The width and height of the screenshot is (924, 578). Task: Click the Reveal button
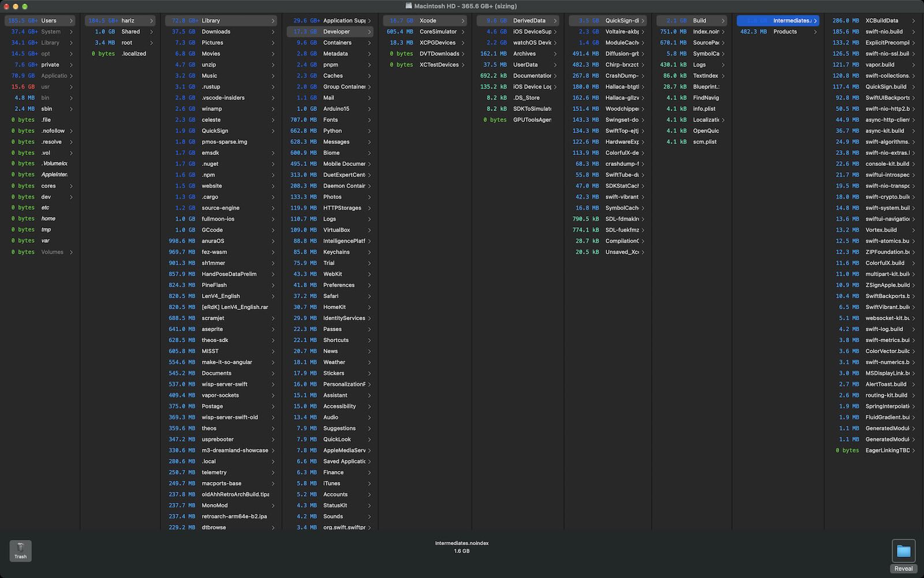tap(903, 568)
